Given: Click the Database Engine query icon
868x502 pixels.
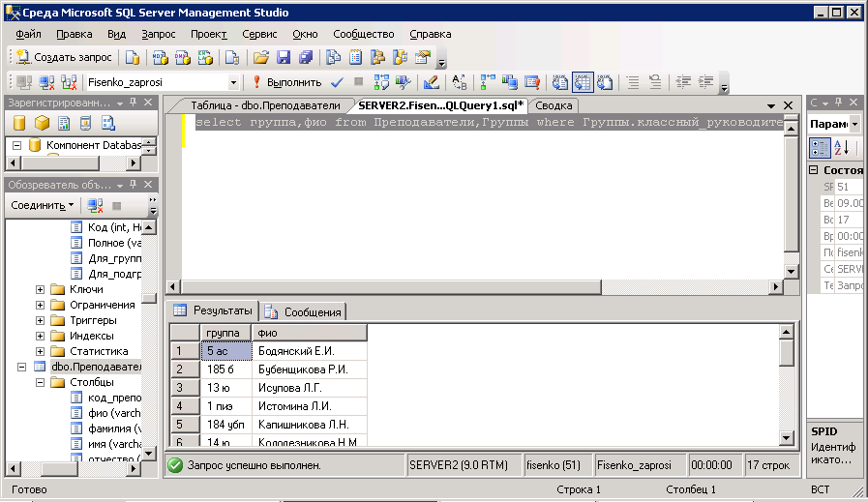Looking at the screenshot, I should pyautogui.click(x=133, y=57).
